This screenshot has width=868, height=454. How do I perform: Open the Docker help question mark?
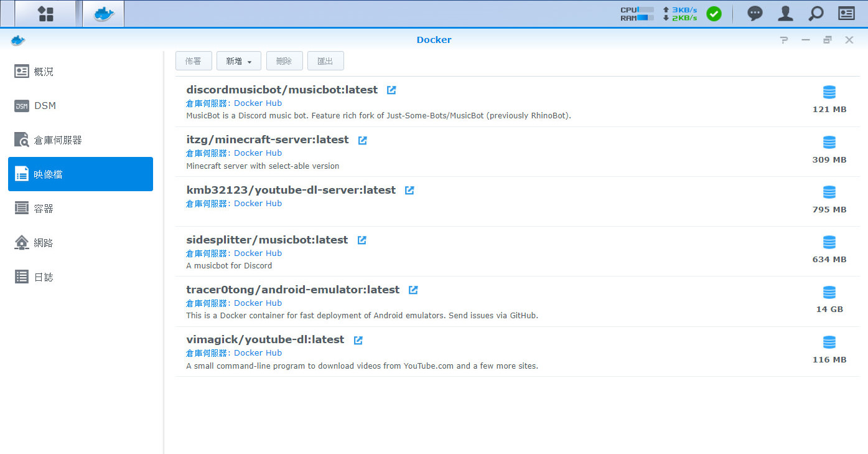[x=784, y=40]
